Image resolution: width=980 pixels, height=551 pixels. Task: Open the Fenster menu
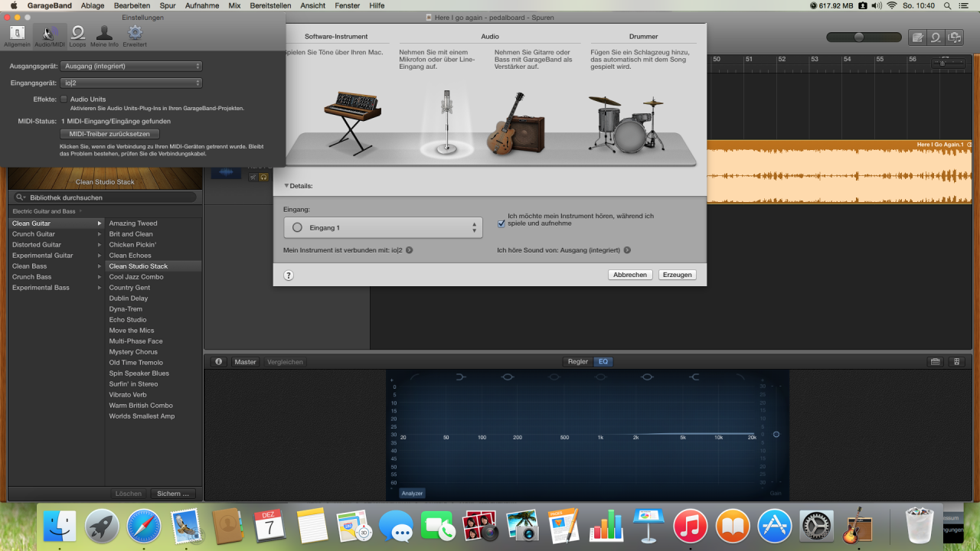(347, 5)
